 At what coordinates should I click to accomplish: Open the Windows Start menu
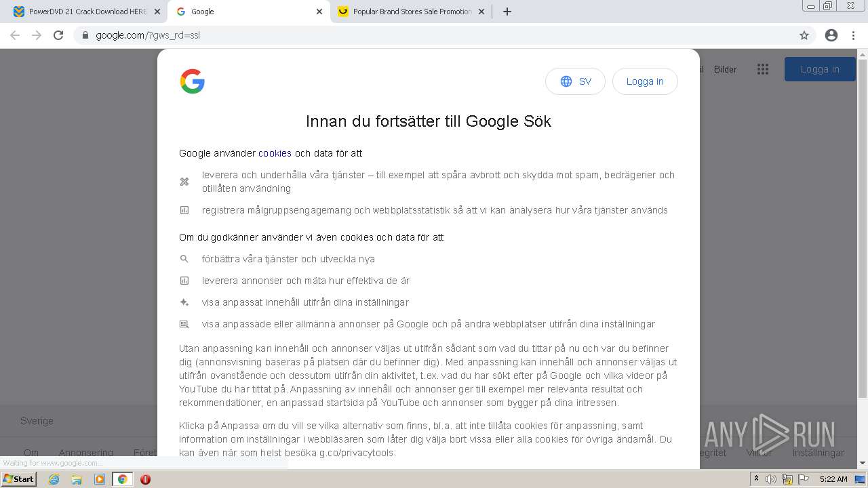click(19, 479)
